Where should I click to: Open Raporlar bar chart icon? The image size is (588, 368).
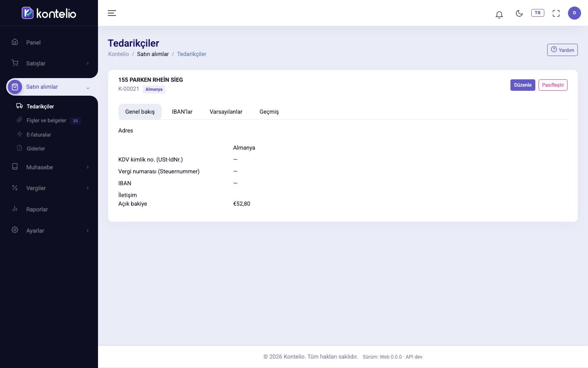pyautogui.click(x=15, y=209)
